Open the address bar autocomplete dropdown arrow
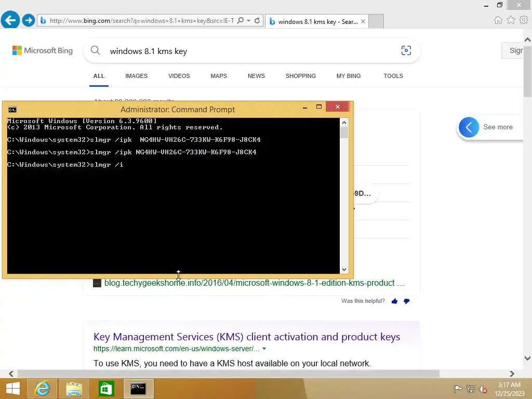The height and width of the screenshot is (399, 532). 249,20
